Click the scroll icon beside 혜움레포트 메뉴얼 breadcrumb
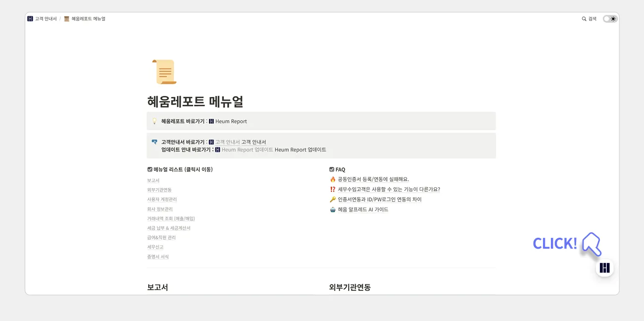 click(x=67, y=19)
